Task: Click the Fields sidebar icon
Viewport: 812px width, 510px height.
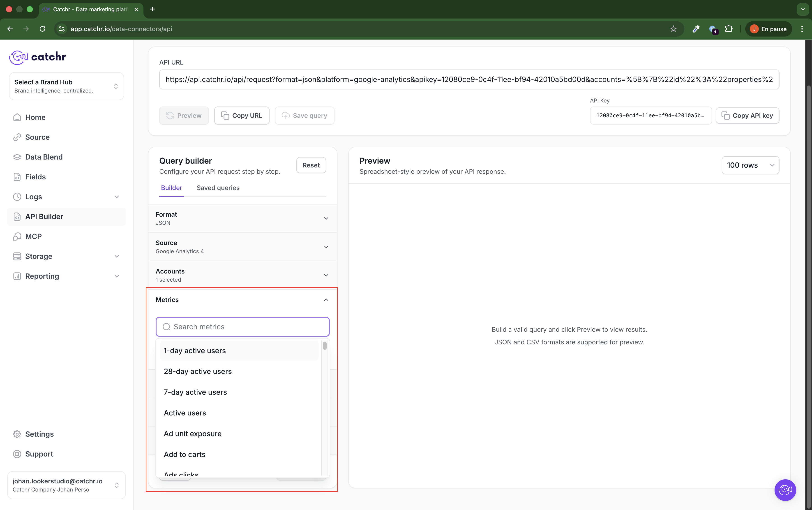Action: coord(17,177)
